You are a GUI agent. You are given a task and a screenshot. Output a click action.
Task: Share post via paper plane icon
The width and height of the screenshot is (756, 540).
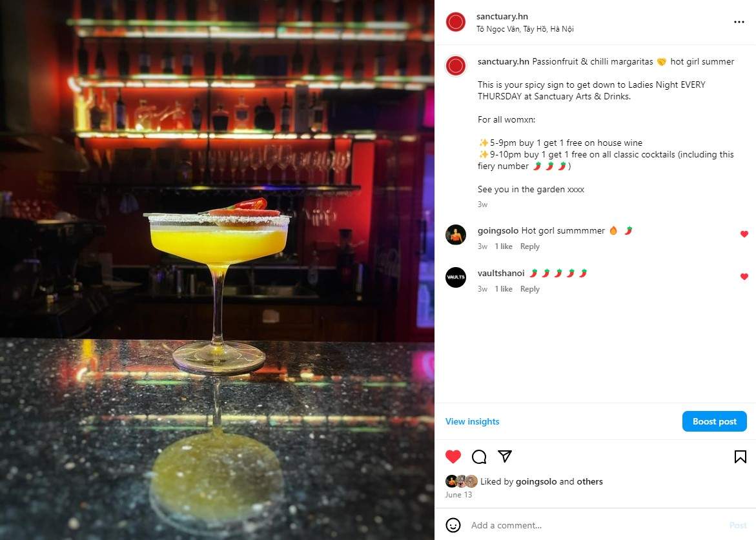[x=504, y=456]
